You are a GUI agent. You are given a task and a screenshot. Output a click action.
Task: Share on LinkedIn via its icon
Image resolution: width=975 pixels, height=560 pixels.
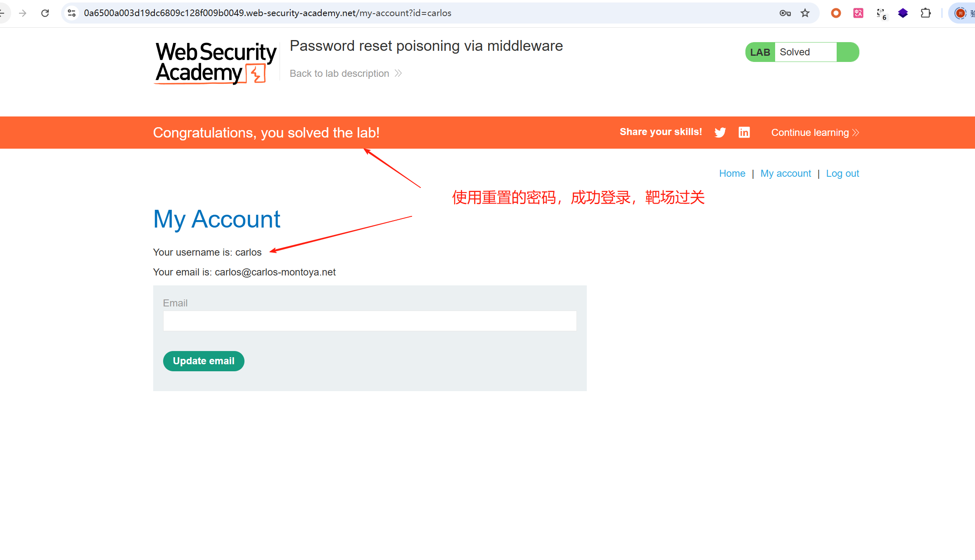pos(744,133)
